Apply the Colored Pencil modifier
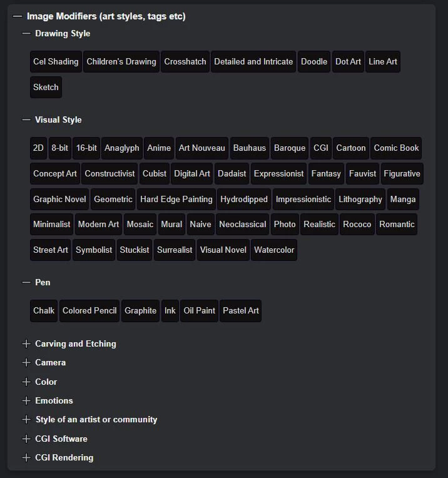 click(x=89, y=310)
